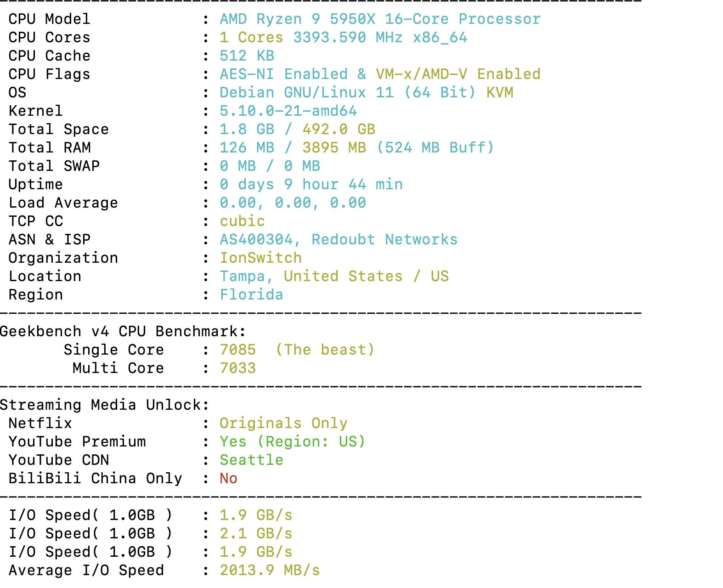
Task: Click the Multi Core score 7033
Action: coord(237,368)
